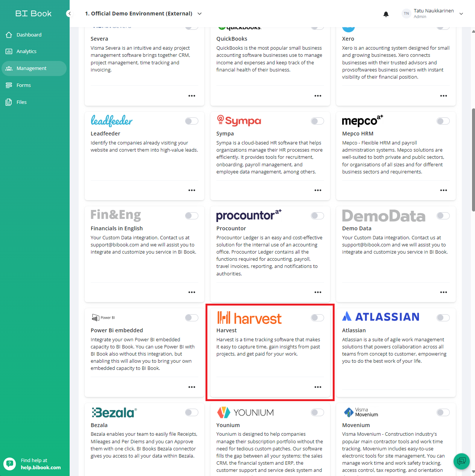Click the vertical scrollbar thumb
Image resolution: width=475 pixels, height=476 pixels.
[x=473, y=160]
